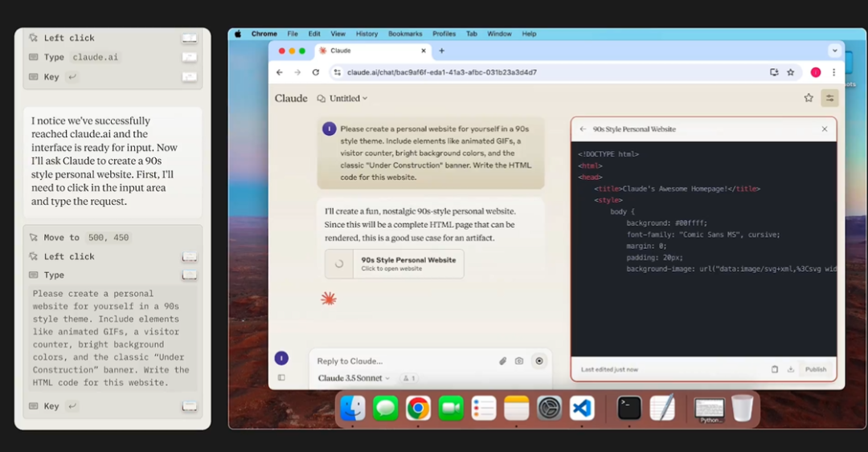Stop Claude's response generation

(x=539, y=360)
